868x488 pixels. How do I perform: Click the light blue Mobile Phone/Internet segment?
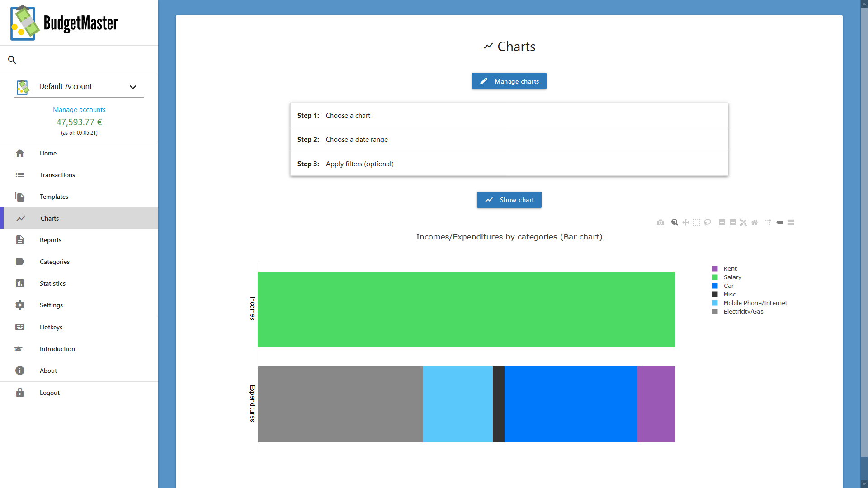458,404
